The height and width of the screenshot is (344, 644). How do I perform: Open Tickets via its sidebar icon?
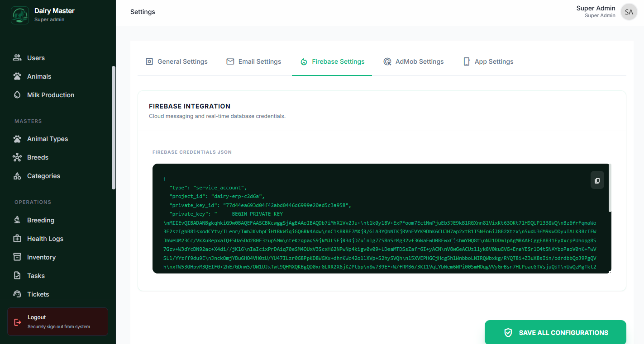point(17,294)
